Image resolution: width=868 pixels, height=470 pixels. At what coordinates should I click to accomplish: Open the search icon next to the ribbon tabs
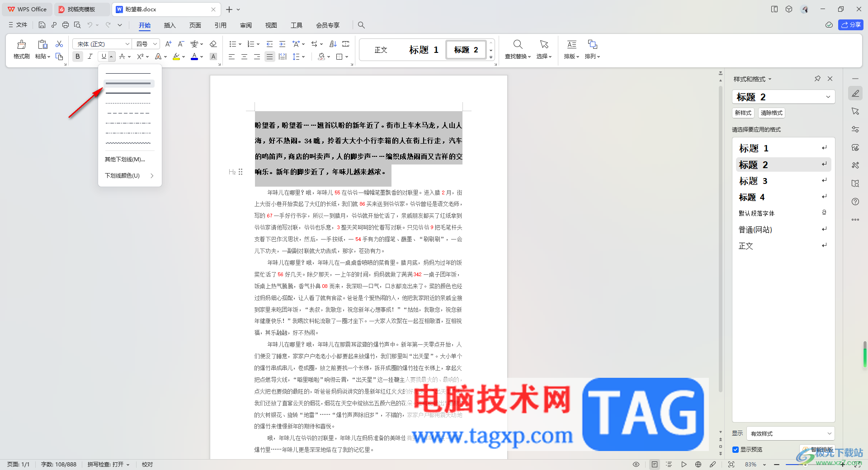(x=361, y=25)
